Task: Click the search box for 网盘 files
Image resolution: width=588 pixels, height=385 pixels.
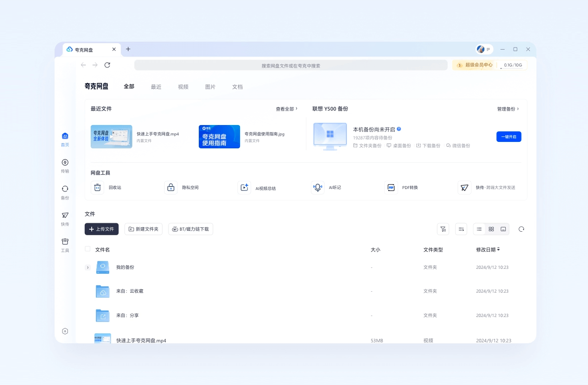Action: 291,65
